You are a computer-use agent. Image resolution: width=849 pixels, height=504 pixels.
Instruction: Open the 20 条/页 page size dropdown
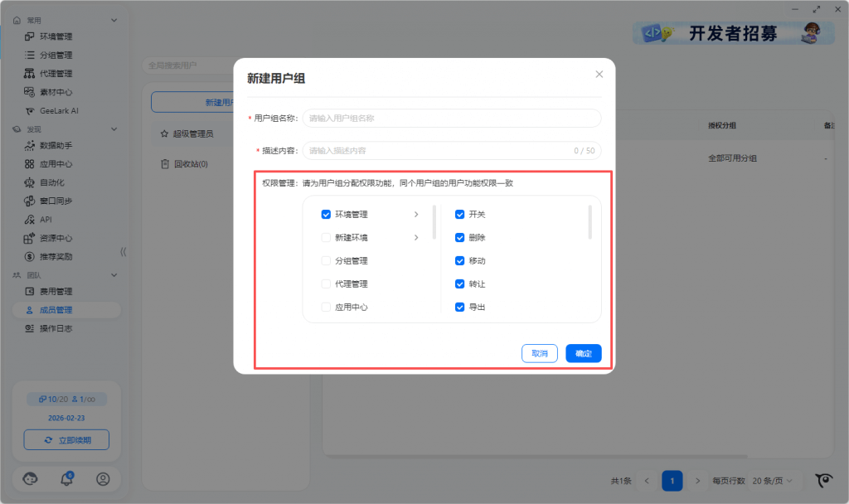(x=777, y=481)
